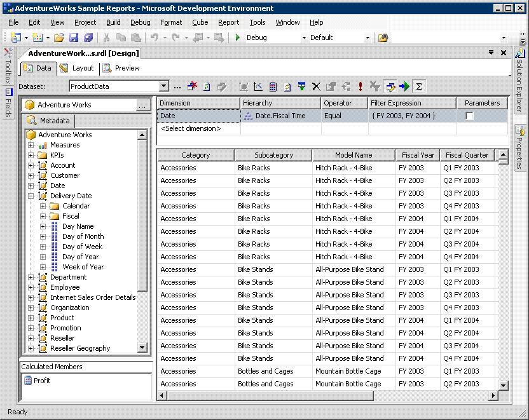Open the Debug configuration dropdown
Screen dimensions: 529x420
(304, 38)
